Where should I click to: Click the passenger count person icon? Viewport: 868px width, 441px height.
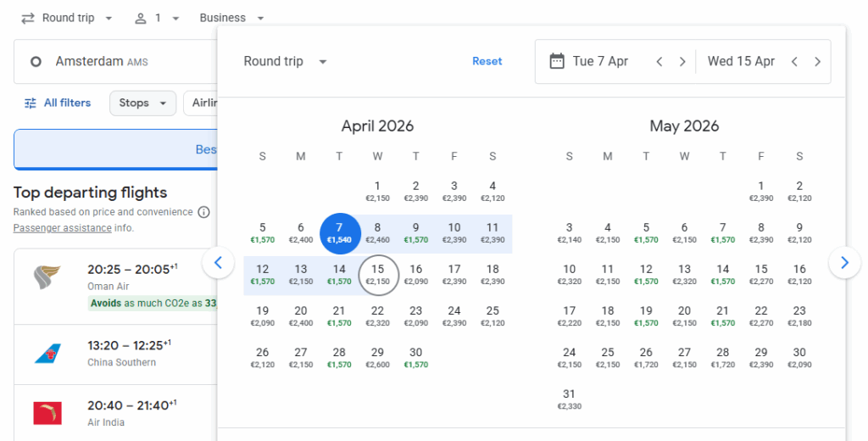(141, 19)
